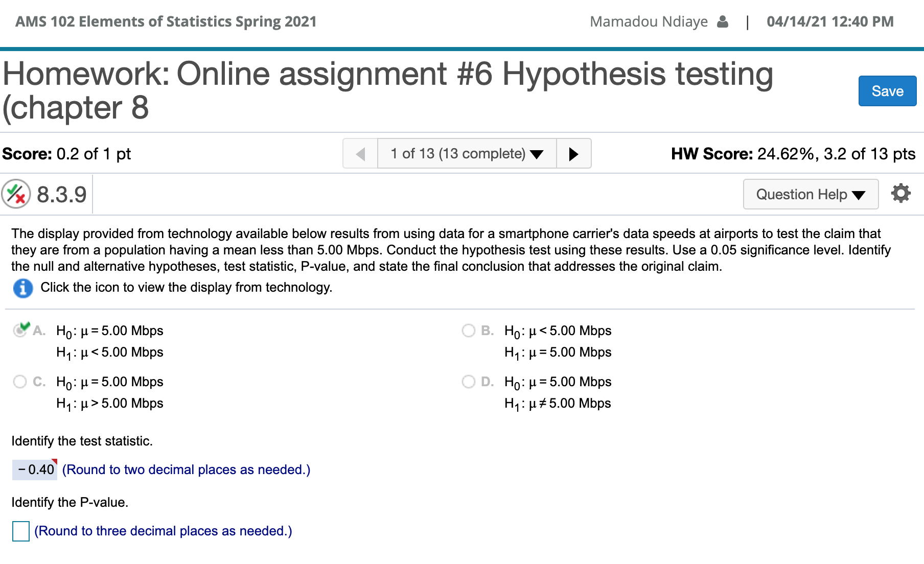Click the empty P-value input box
This screenshot has width=924, height=564.
coord(21,531)
